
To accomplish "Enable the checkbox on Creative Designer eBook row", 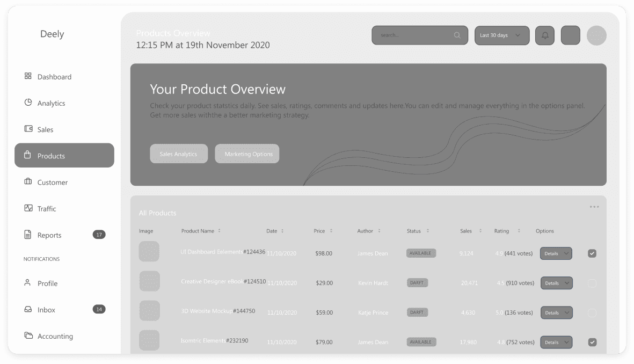I will coord(592,283).
